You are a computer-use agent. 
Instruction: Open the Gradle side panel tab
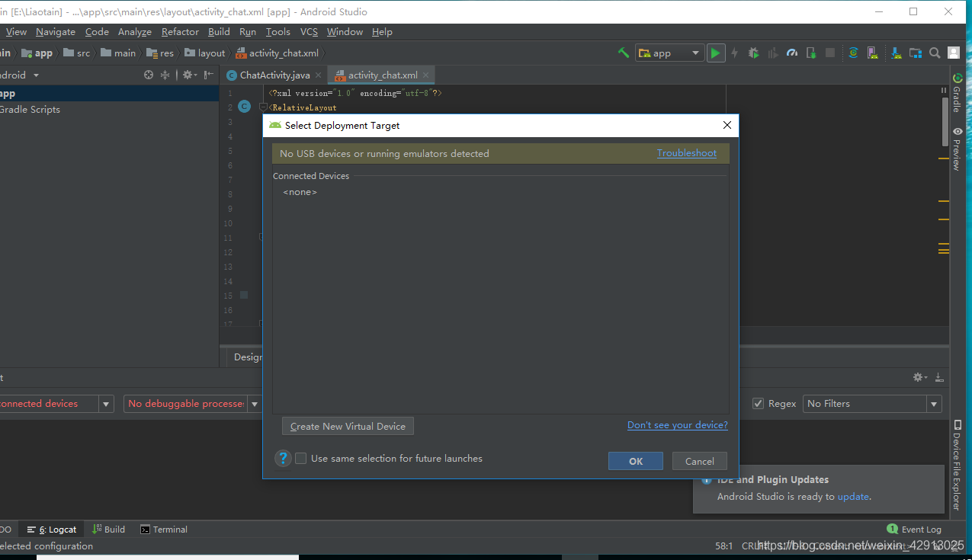pyautogui.click(x=958, y=94)
